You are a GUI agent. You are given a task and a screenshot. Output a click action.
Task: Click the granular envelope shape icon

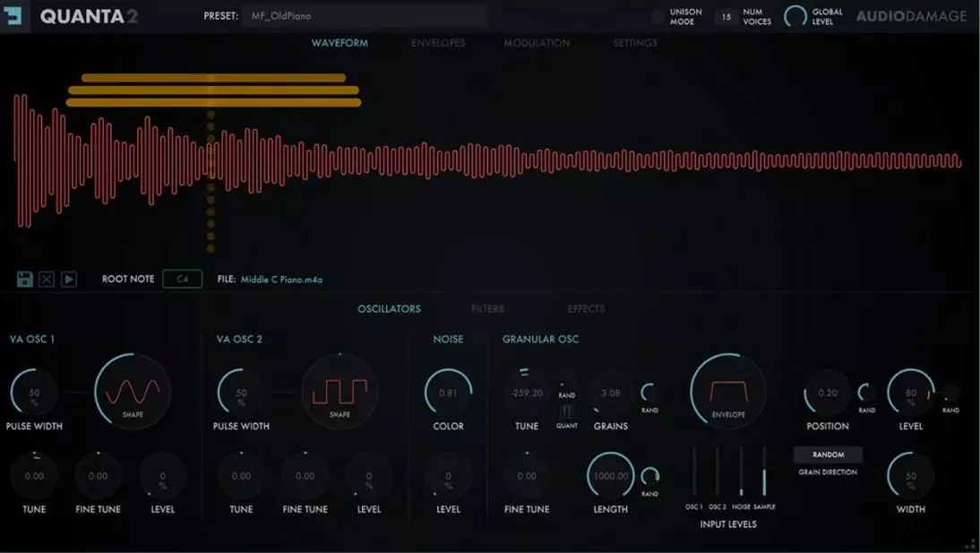(x=728, y=391)
